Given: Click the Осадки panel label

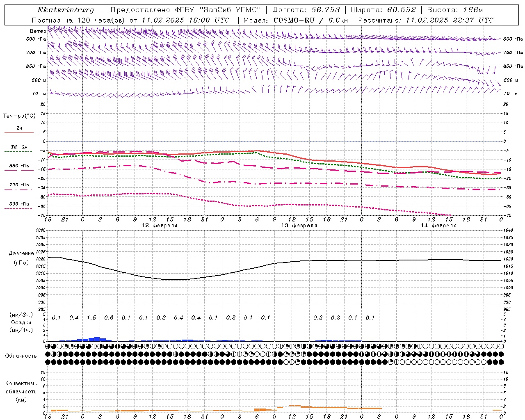Looking at the screenshot, I should (21, 322).
